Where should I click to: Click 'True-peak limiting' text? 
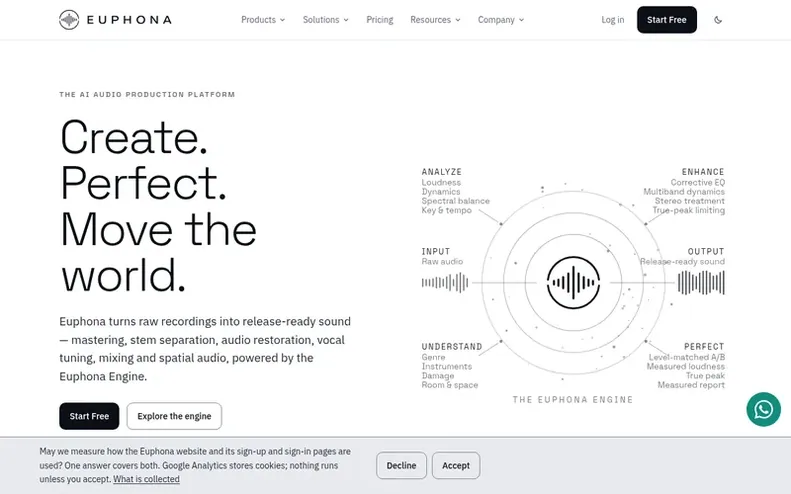(x=689, y=210)
